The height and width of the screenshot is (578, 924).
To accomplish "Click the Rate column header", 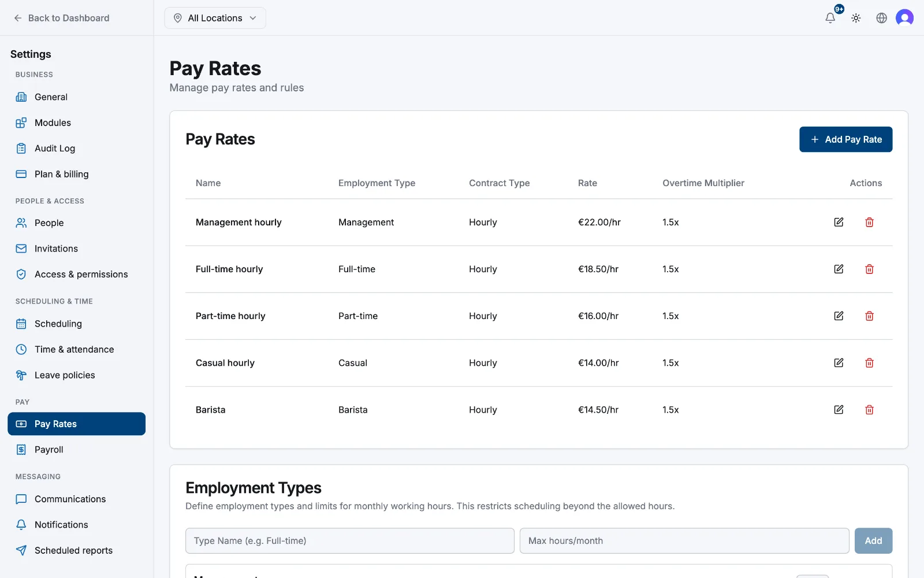I will coord(587,183).
